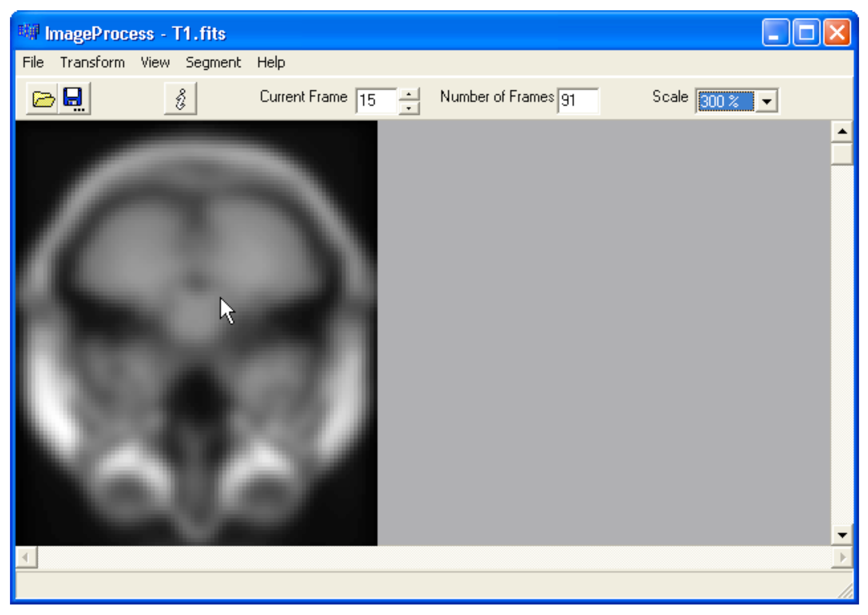This screenshot has width=868, height=615.
Task: Click the 300 % Scale combo box
Action: pyautogui.click(x=725, y=101)
